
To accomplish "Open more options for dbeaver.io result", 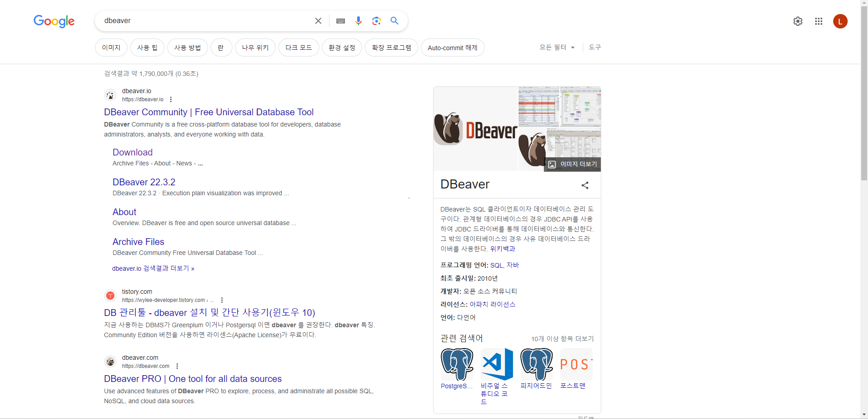I will 171,99.
